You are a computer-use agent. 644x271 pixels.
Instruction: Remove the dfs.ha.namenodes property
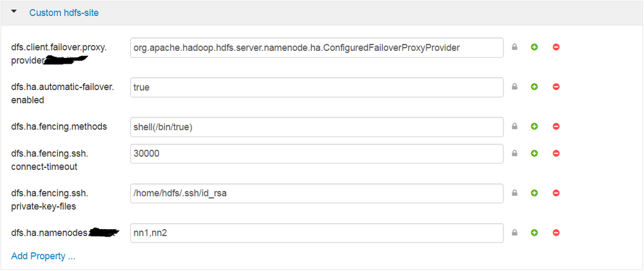click(556, 232)
